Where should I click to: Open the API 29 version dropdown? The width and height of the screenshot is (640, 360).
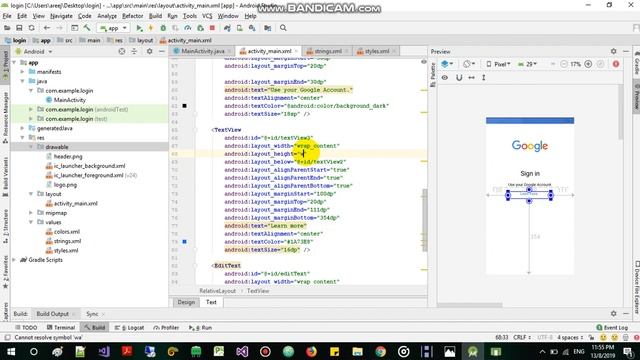coord(527,64)
